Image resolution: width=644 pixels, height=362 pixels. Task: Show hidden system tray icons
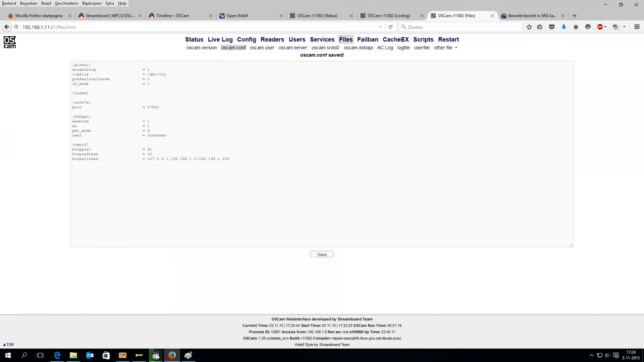591,355
